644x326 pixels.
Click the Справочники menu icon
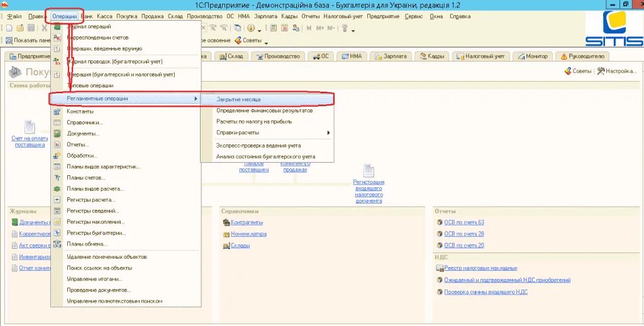click(57, 122)
